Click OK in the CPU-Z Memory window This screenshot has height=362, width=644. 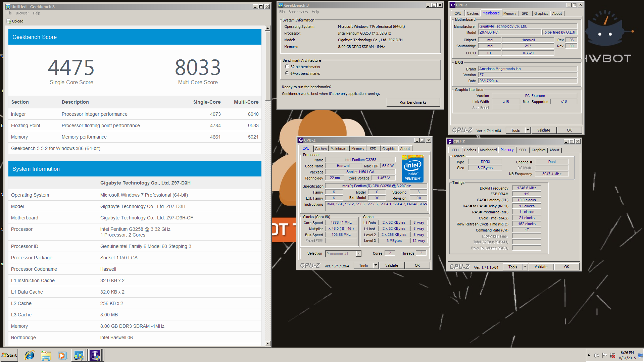[566, 267]
